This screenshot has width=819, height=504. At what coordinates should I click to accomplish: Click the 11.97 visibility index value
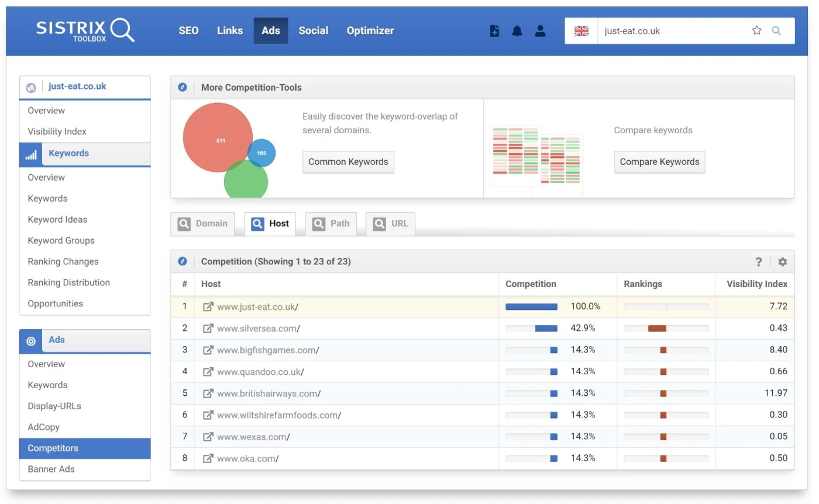point(776,393)
